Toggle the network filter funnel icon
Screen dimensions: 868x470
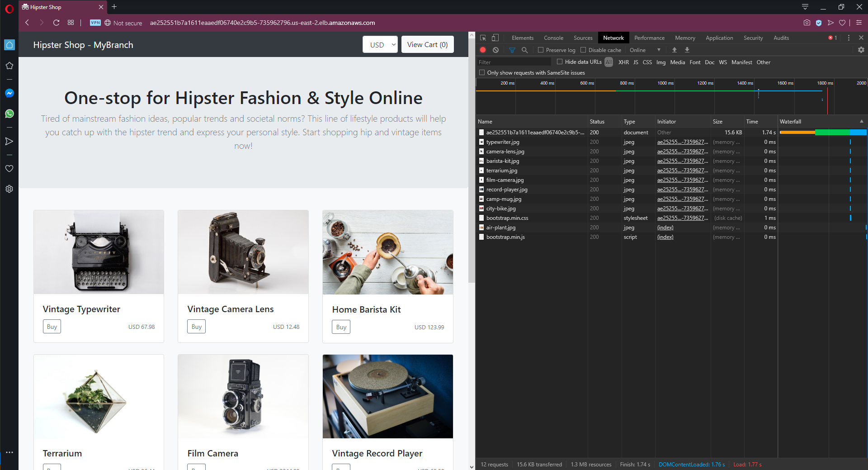pos(512,50)
